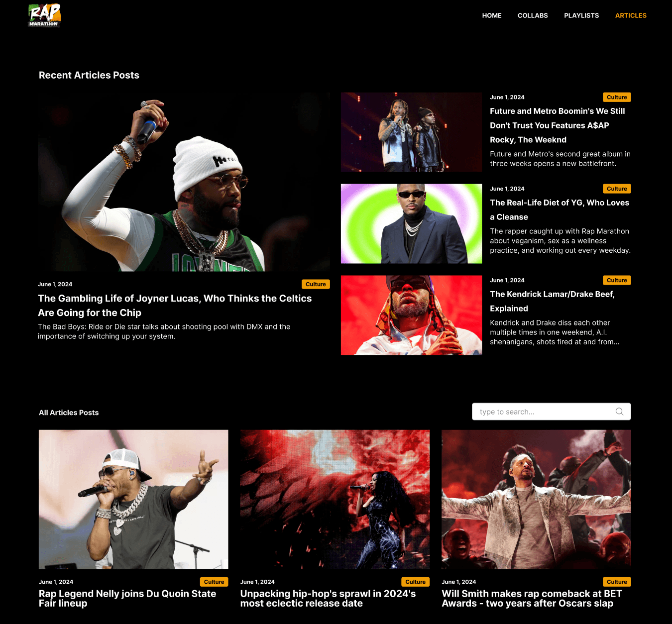The image size is (672, 624).
Task: Click the Rap Marathon logo
Action: tap(44, 15)
